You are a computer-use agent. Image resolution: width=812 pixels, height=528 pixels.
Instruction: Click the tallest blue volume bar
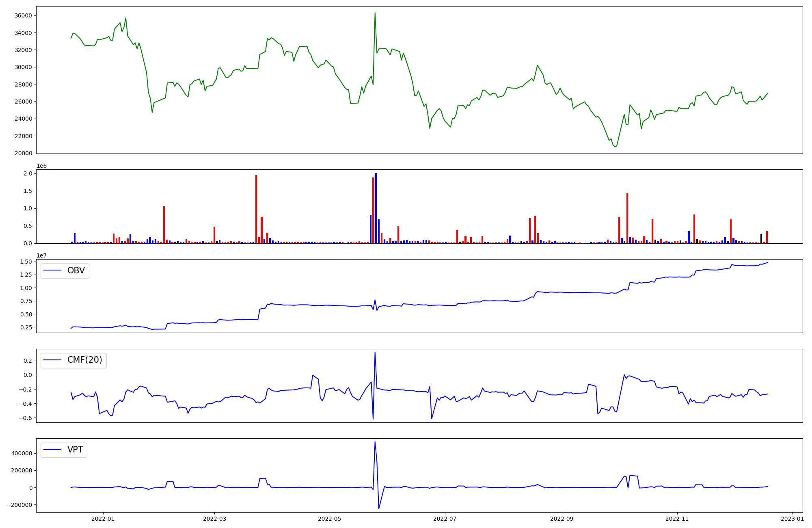pyautogui.click(x=376, y=208)
